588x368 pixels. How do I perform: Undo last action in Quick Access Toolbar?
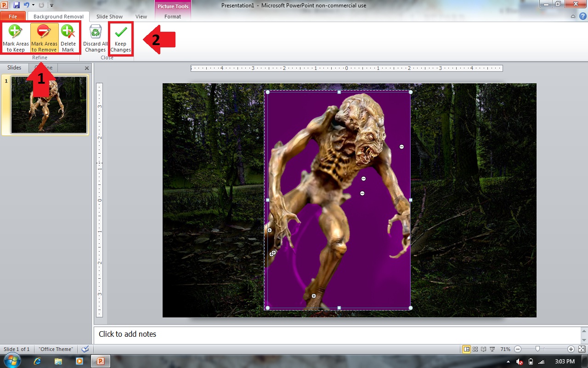click(26, 5)
